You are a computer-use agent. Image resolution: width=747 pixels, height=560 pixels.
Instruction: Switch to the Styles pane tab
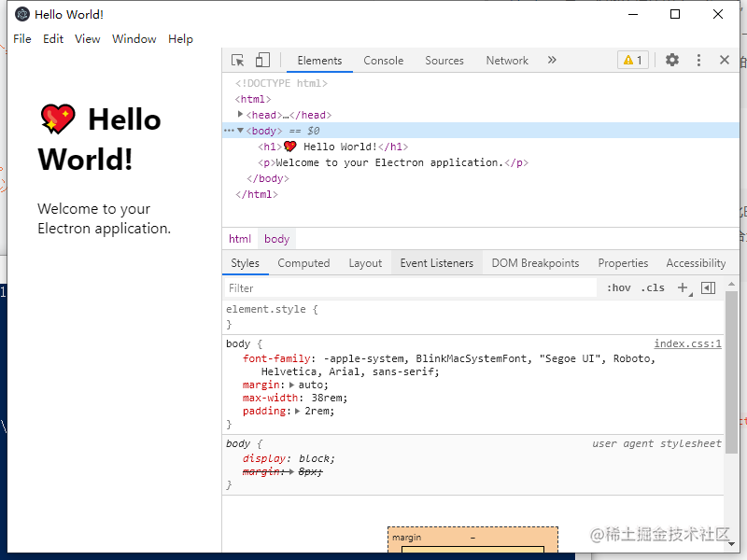pos(245,263)
